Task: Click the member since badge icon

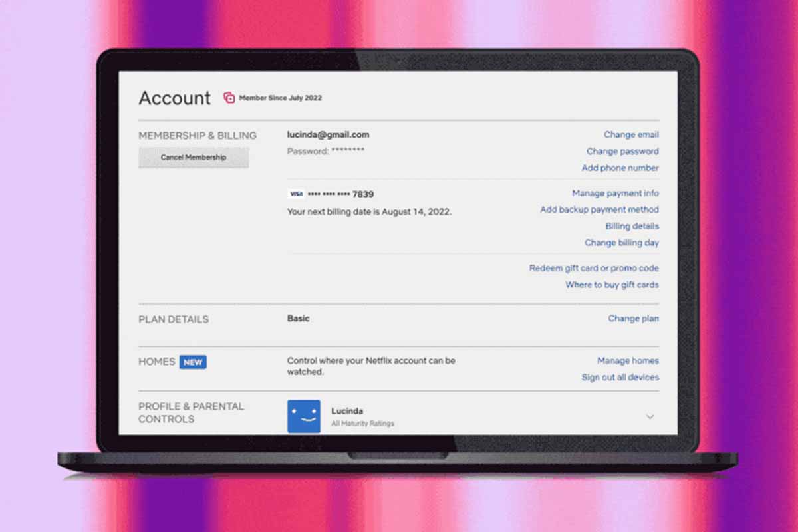Action: (x=229, y=98)
